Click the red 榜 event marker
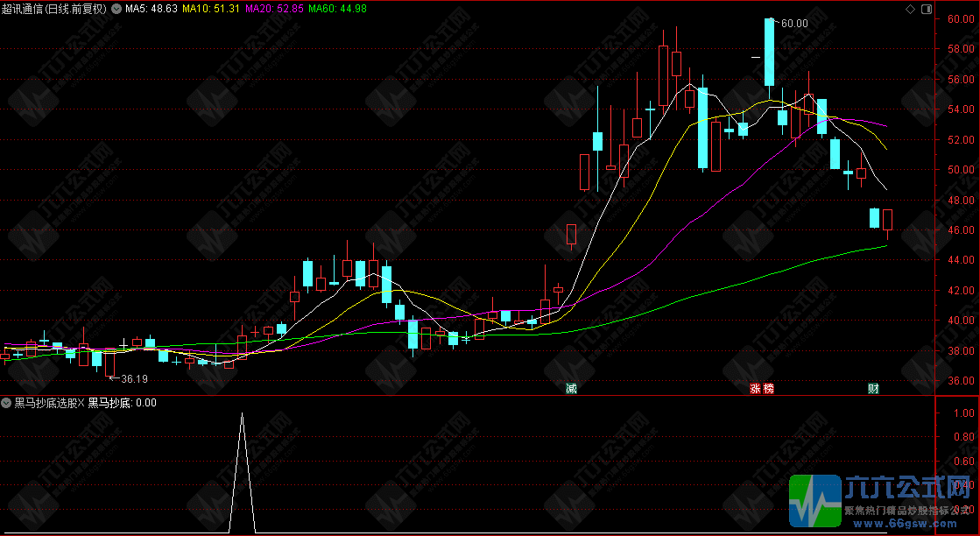The image size is (980, 536). [769, 389]
